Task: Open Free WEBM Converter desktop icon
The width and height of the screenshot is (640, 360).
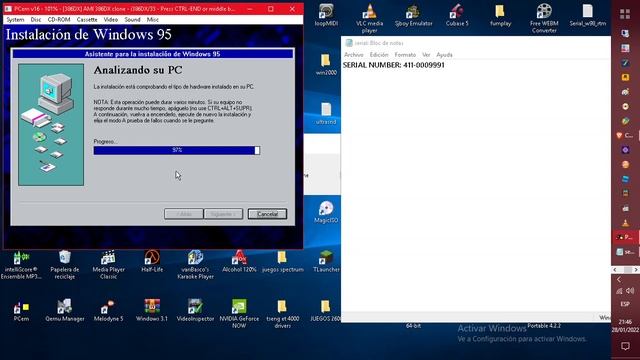Action: pyautogui.click(x=544, y=18)
